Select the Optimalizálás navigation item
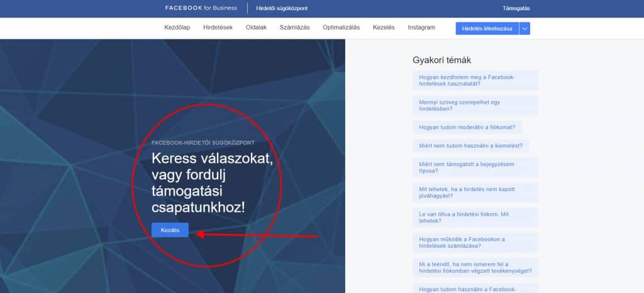Viewport: 644px width, 293px height. click(x=341, y=28)
